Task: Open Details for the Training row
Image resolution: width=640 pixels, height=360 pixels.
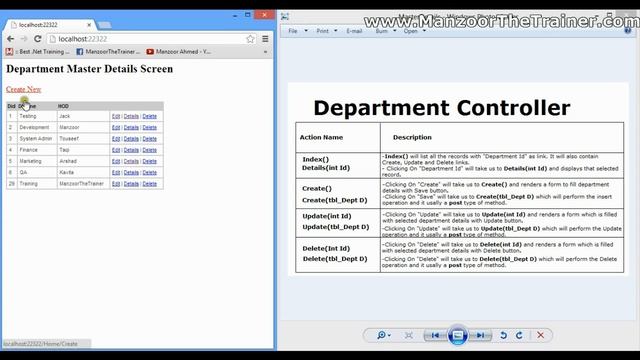Action: point(131,184)
